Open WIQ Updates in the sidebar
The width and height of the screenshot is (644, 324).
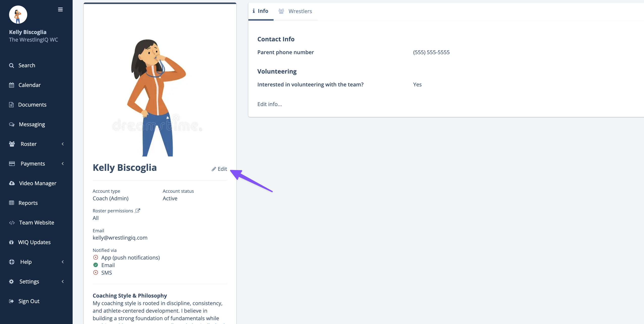[x=34, y=242]
